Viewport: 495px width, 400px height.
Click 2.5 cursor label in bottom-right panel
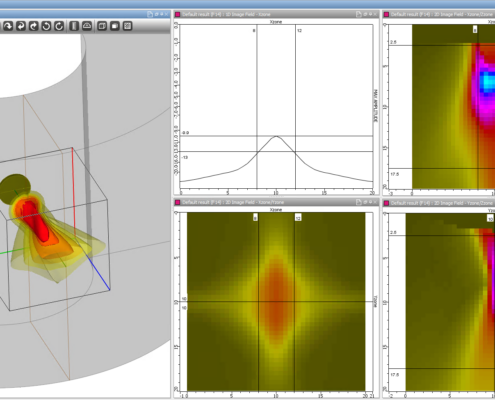click(393, 232)
